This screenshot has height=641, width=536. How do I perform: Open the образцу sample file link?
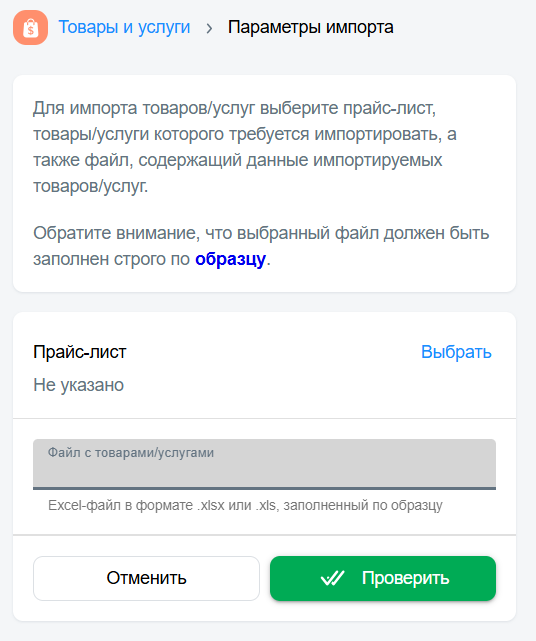coord(230,259)
